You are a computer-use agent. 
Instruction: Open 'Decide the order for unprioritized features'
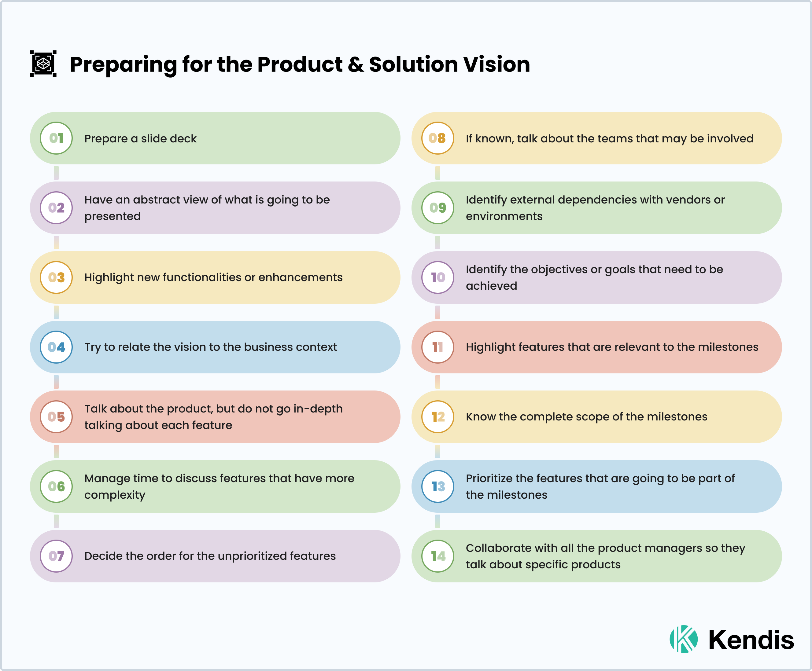(210, 556)
